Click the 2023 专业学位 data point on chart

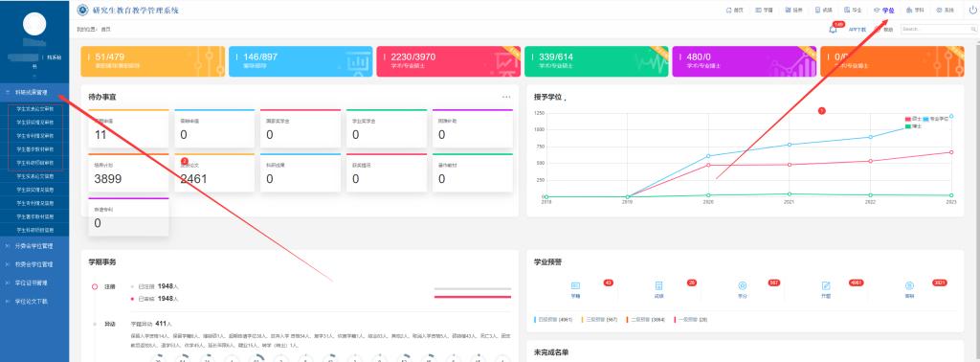(x=951, y=116)
